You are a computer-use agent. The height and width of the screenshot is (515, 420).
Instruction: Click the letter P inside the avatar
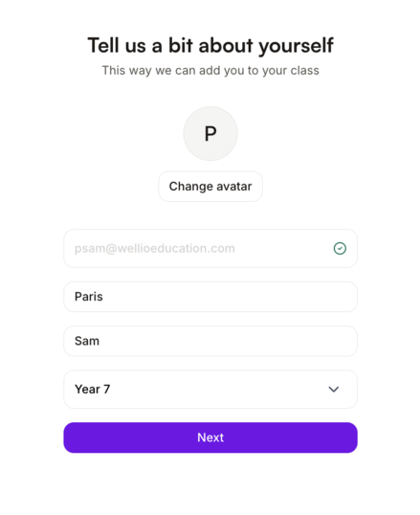210,134
